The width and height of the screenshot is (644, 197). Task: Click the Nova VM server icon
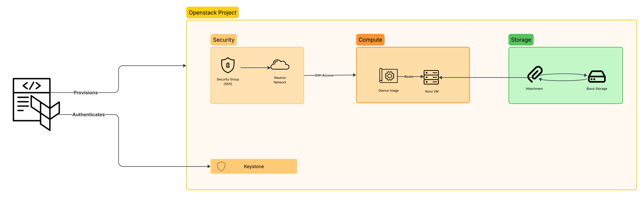[431, 77]
